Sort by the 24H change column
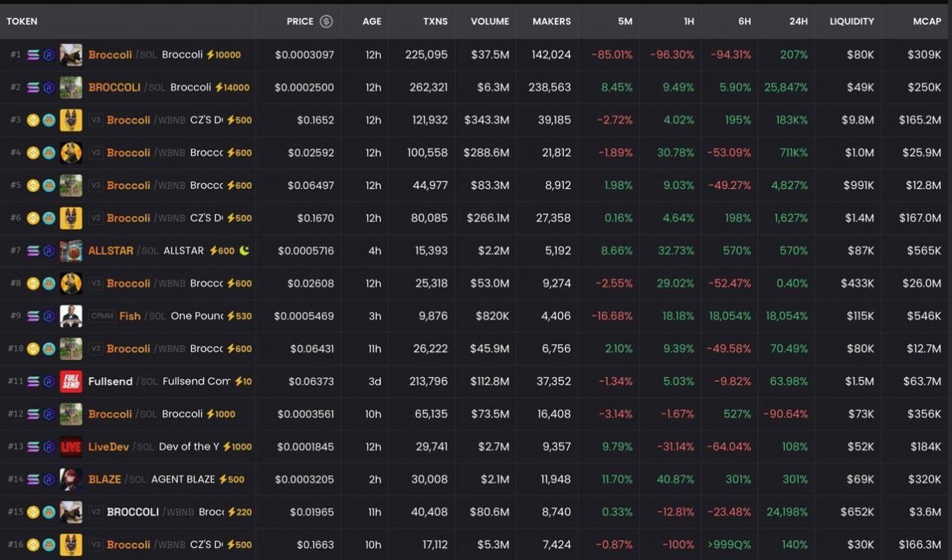952x560 pixels. [798, 22]
